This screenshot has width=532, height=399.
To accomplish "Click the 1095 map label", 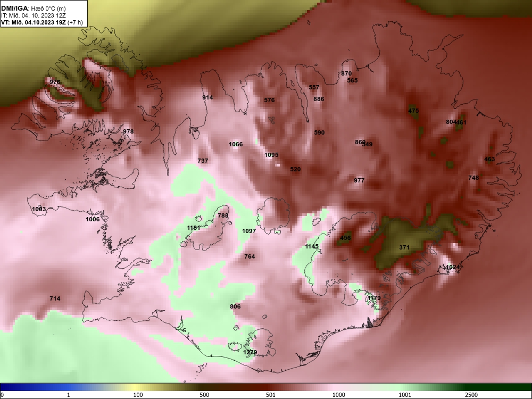I will pos(271,155).
